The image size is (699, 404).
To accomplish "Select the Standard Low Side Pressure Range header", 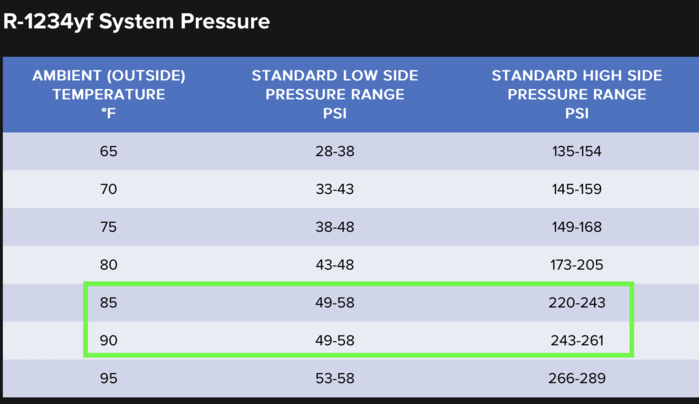I will pyautogui.click(x=335, y=94).
